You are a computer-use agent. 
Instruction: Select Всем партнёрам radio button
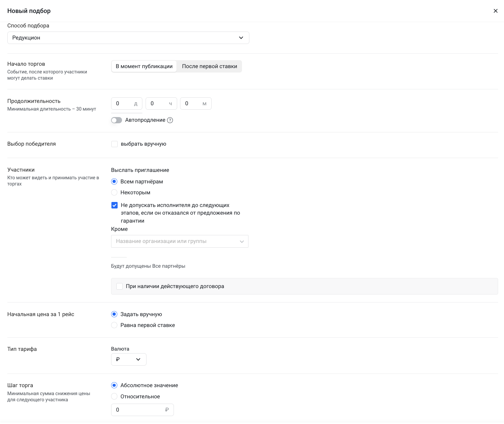tap(114, 181)
